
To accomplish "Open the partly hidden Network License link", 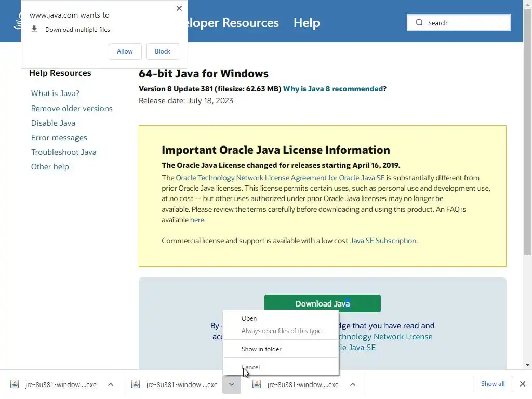I will pyautogui.click(x=385, y=337).
